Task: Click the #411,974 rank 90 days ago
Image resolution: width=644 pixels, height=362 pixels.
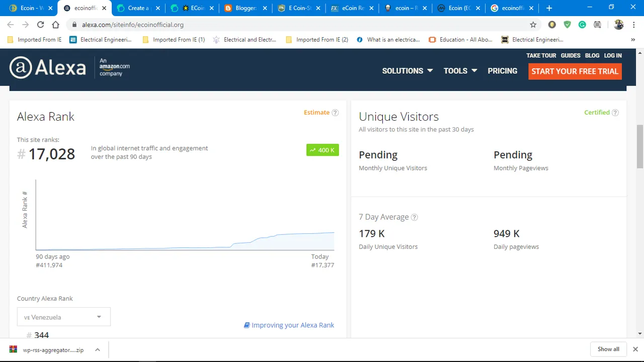Action: (49, 265)
